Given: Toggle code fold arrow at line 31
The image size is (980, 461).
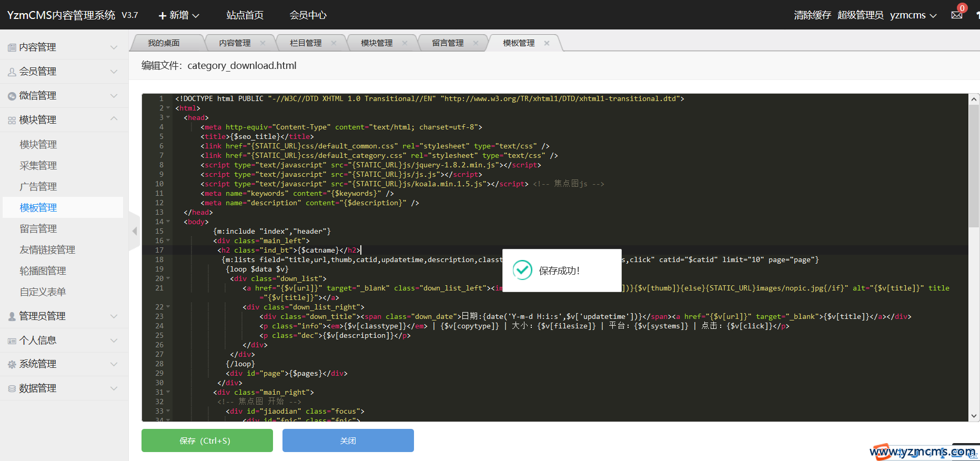Looking at the screenshot, I should tap(168, 393).
